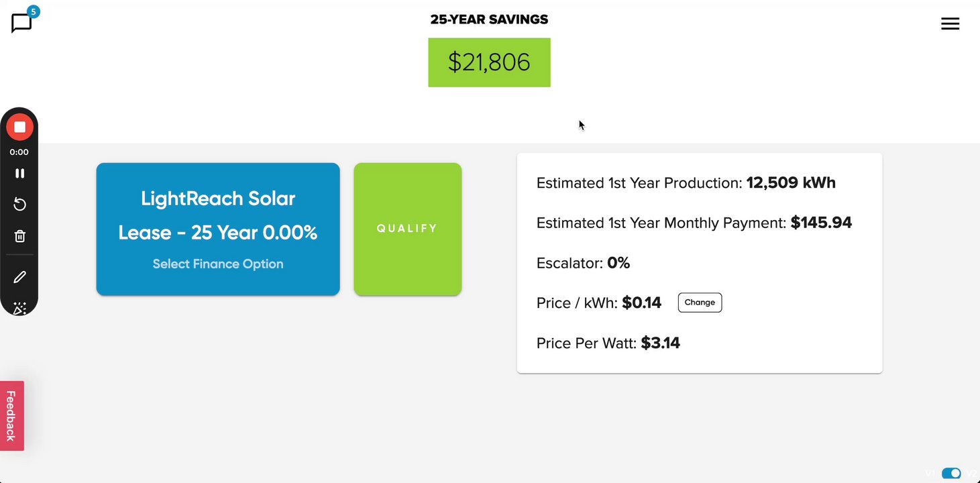Restart the recording
980x483 pixels.
click(x=20, y=205)
